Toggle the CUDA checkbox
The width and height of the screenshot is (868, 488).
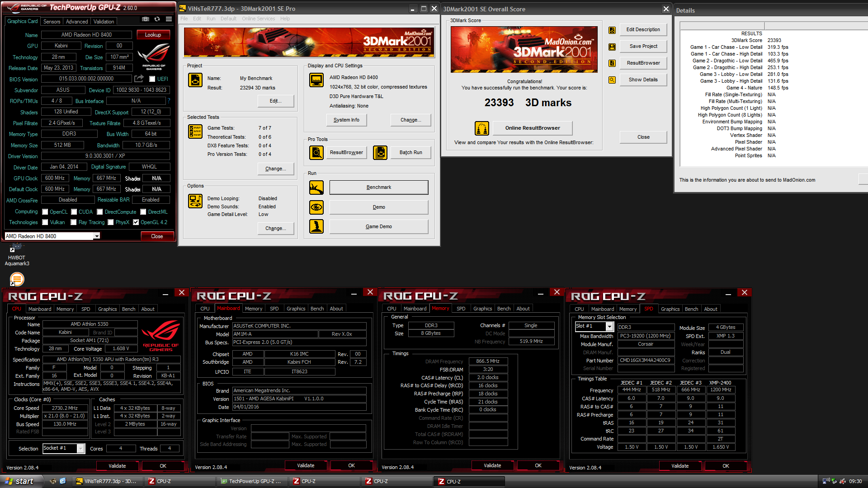tap(74, 212)
